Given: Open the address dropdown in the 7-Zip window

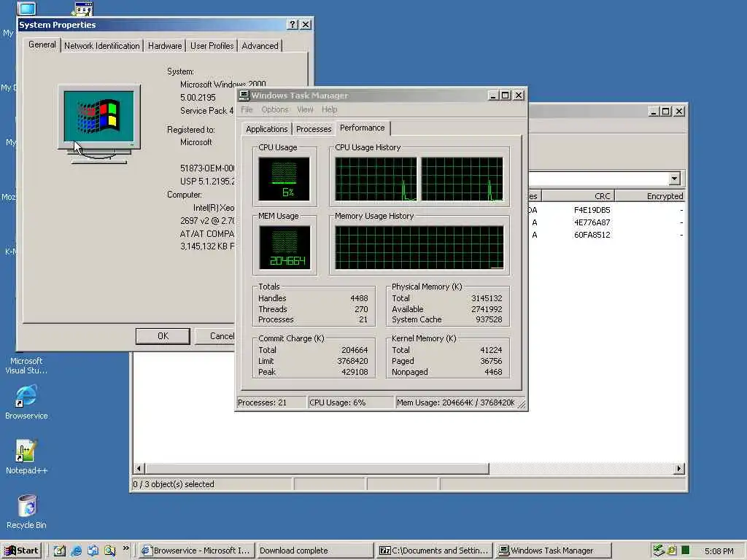Looking at the screenshot, I should tap(674, 179).
